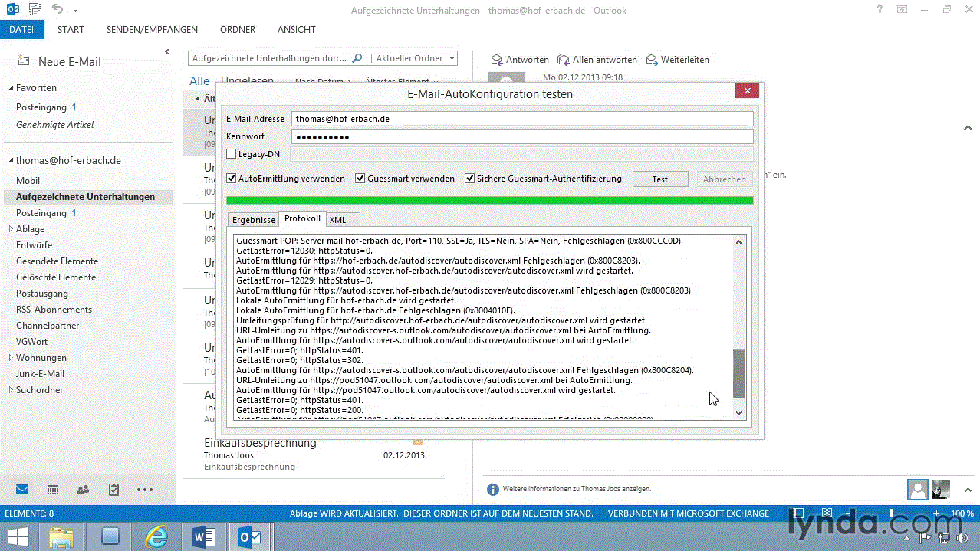
Task: Toggle Sichere Guessmart-Authentifizierung checkbox
Action: tap(470, 179)
